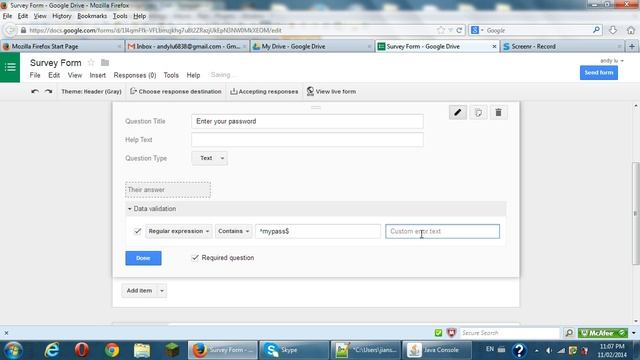Reload the page with the refresh icon

(x=459, y=30)
